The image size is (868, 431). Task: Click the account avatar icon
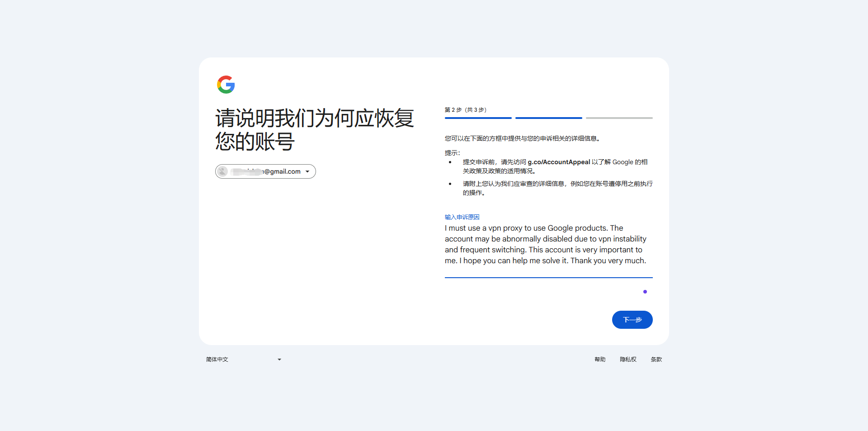click(222, 171)
